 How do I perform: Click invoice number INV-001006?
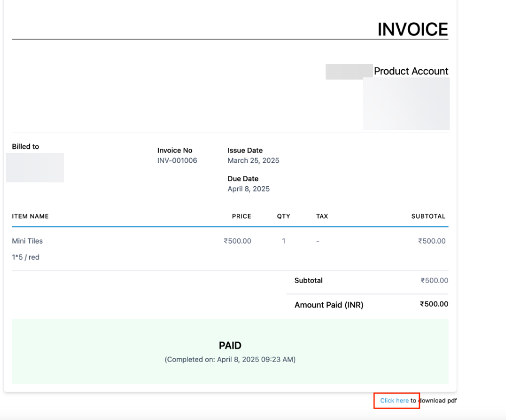177,161
